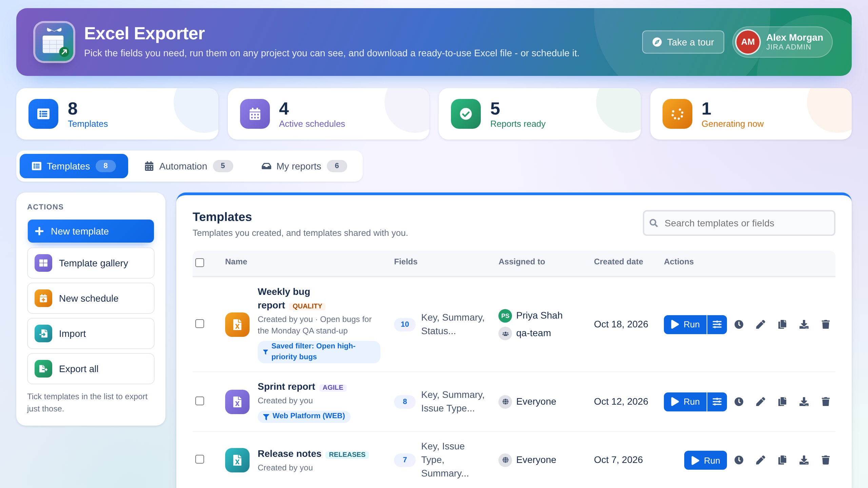
Task: Edit the Release notes template
Action: (761, 460)
